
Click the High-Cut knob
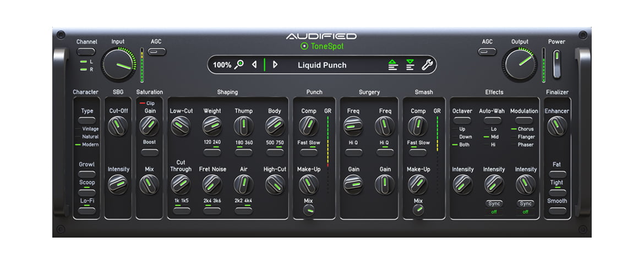(275, 184)
